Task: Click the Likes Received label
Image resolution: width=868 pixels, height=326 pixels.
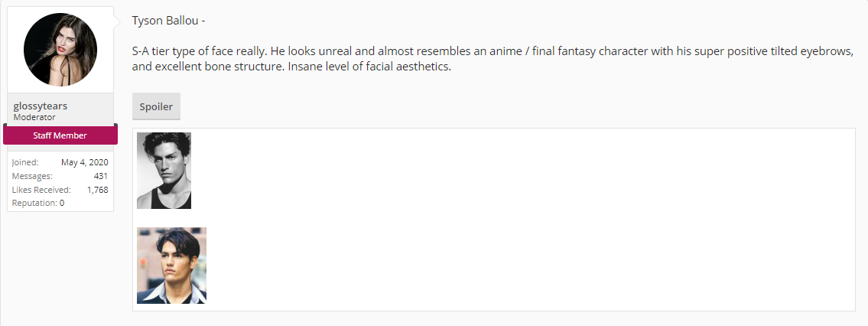Action: (41, 190)
